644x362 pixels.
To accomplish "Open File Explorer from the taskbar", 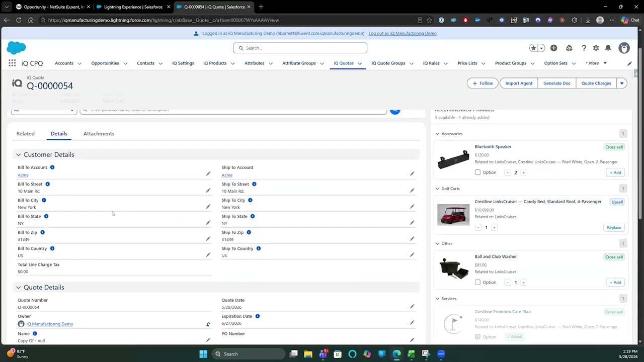I will [308, 354].
